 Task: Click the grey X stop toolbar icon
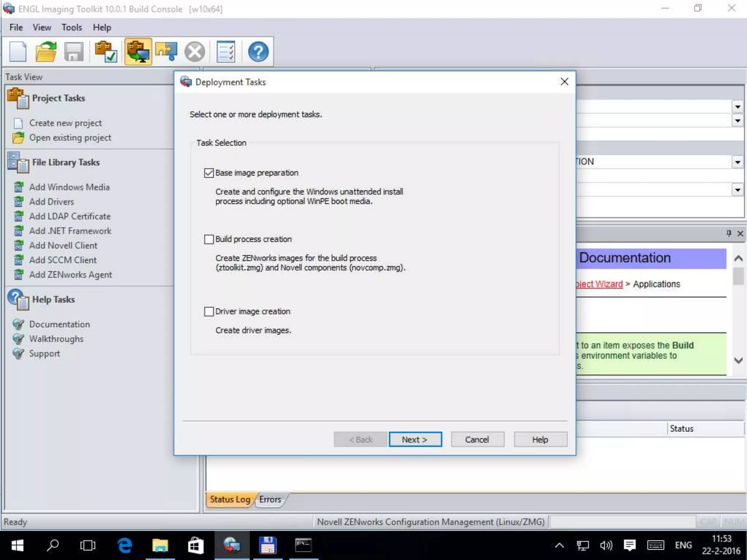(195, 52)
